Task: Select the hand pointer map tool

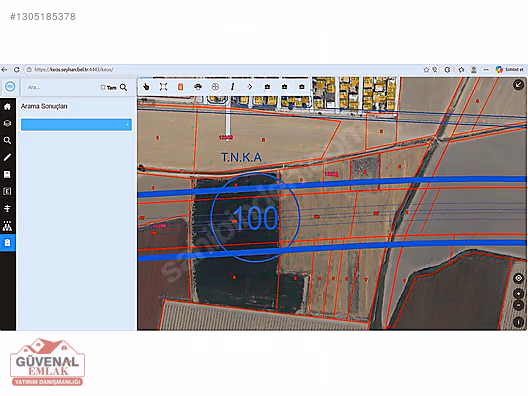Action: point(146,87)
